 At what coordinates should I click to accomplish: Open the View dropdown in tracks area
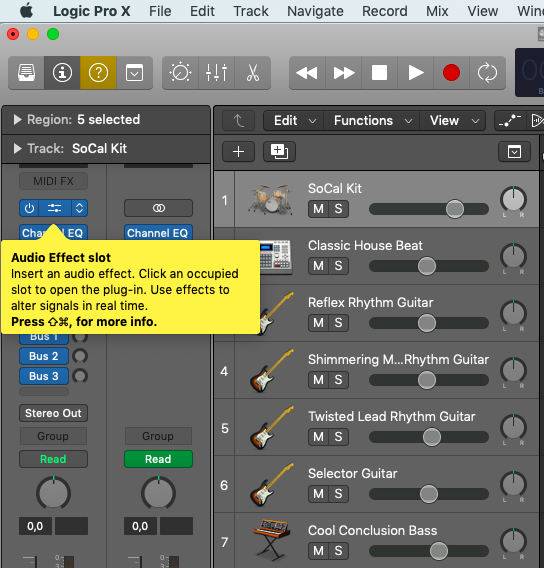(452, 120)
